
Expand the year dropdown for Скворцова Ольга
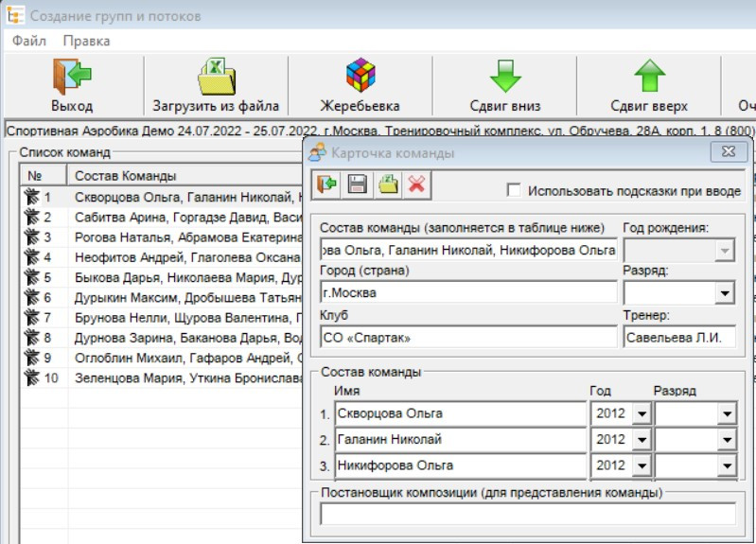(641, 413)
